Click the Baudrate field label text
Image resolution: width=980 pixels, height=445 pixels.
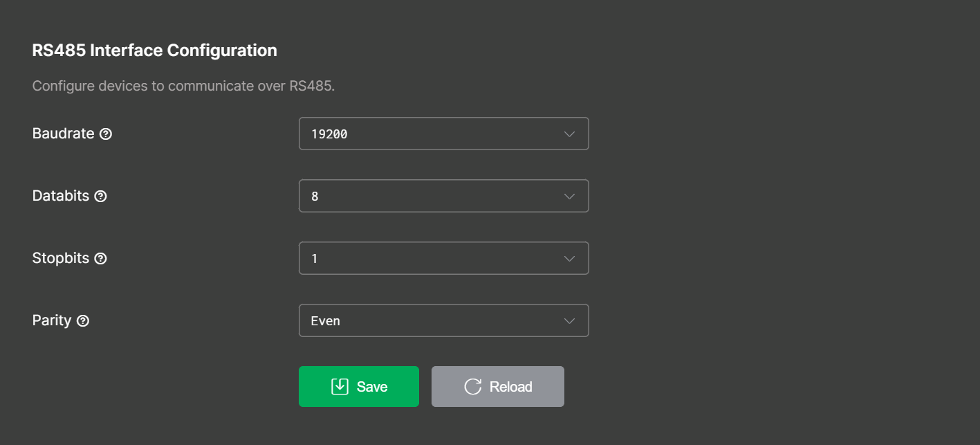tap(63, 134)
